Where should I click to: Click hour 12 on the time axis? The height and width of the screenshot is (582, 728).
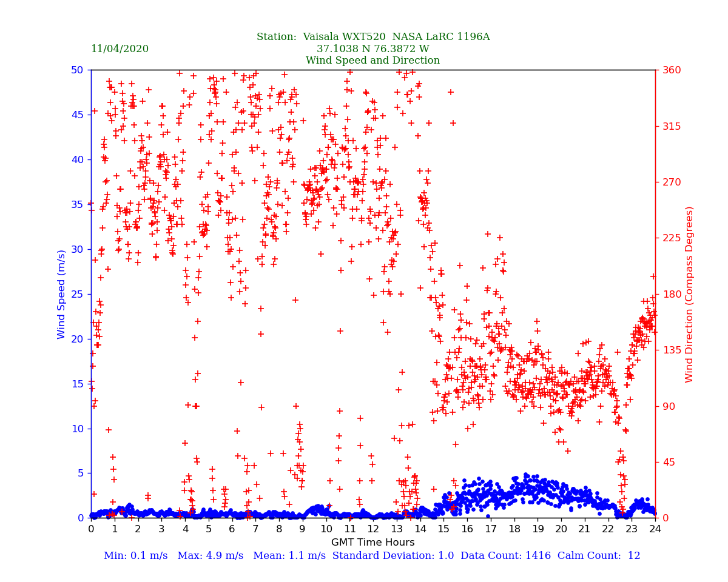[373, 529]
